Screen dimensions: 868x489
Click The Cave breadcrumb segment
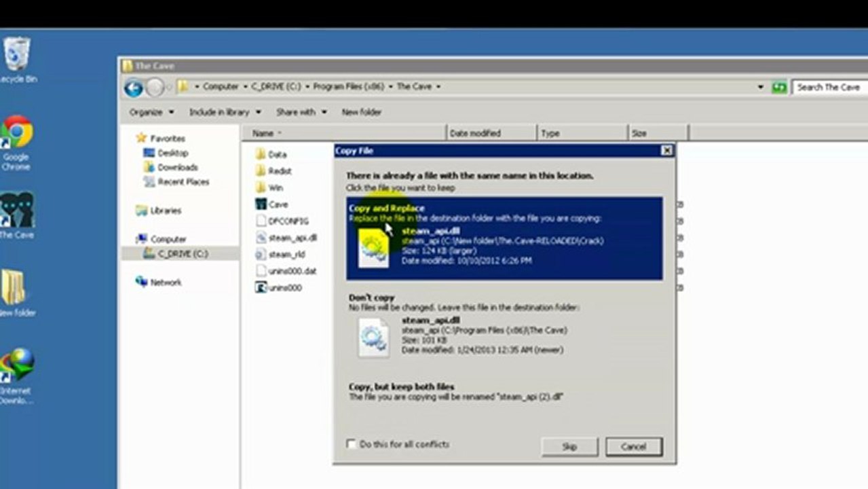tap(414, 87)
